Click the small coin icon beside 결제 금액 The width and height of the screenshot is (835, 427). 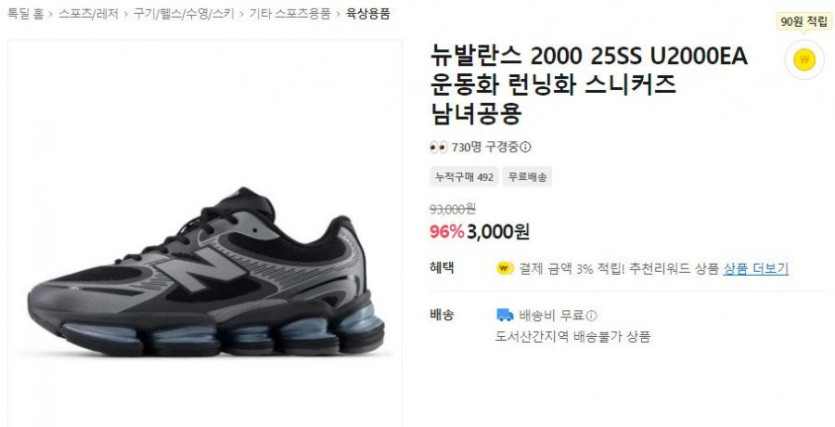504,268
